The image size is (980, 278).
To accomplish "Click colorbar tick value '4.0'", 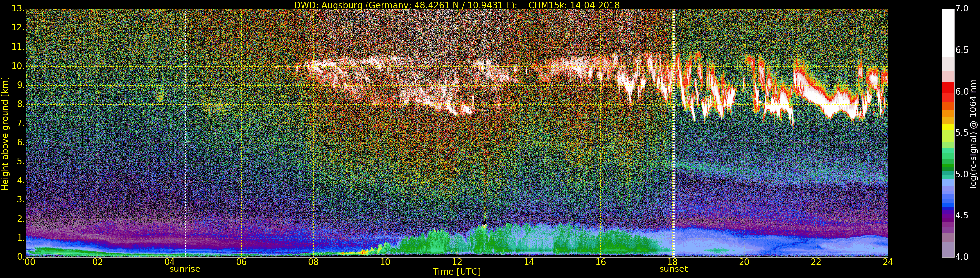I will [x=962, y=257].
